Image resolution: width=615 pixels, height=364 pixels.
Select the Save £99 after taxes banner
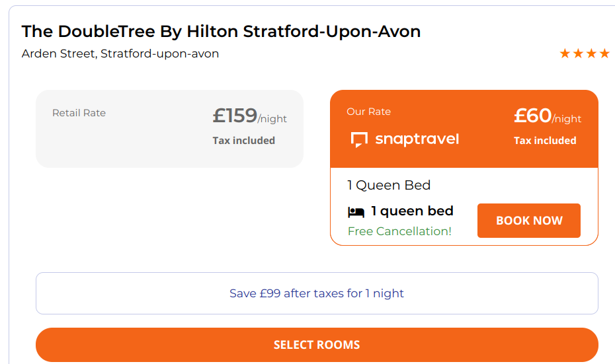(x=317, y=293)
